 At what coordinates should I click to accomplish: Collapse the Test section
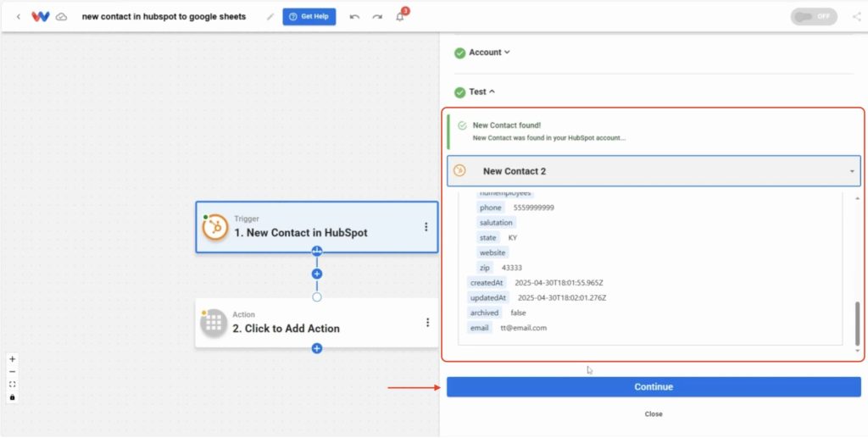[482, 91]
